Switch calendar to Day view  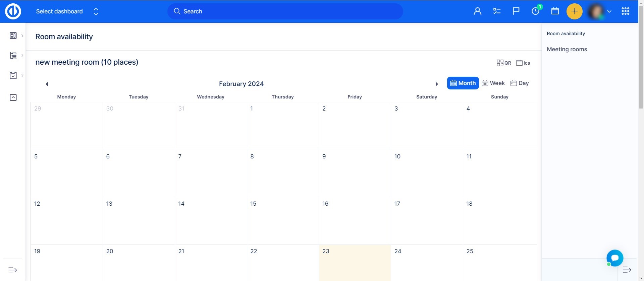(x=519, y=83)
